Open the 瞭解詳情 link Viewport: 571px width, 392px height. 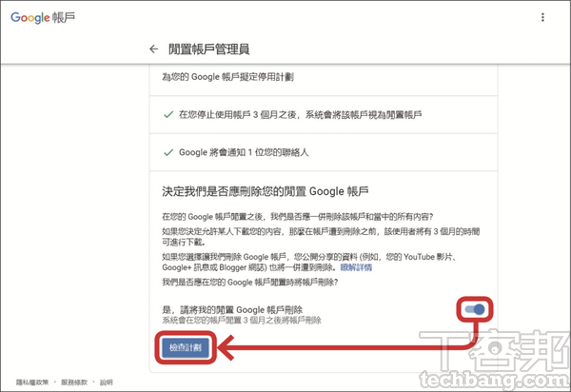coord(356,268)
